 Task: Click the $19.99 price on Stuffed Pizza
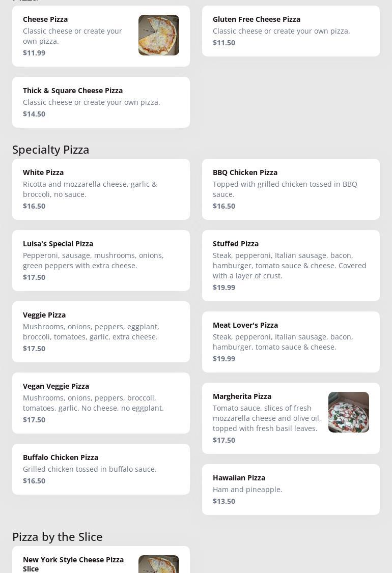pyautogui.click(x=224, y=288)
